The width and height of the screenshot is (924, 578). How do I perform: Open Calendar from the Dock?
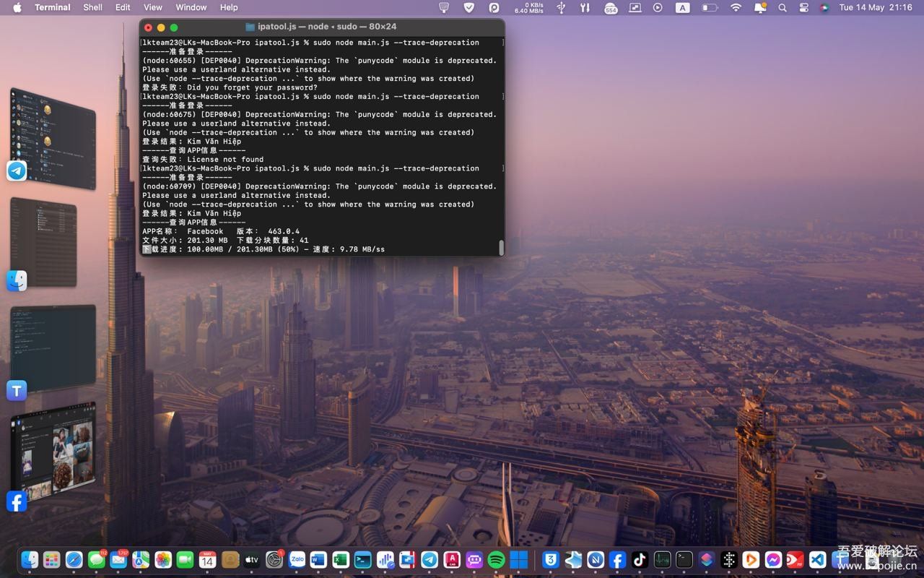(x=208, y=559)
